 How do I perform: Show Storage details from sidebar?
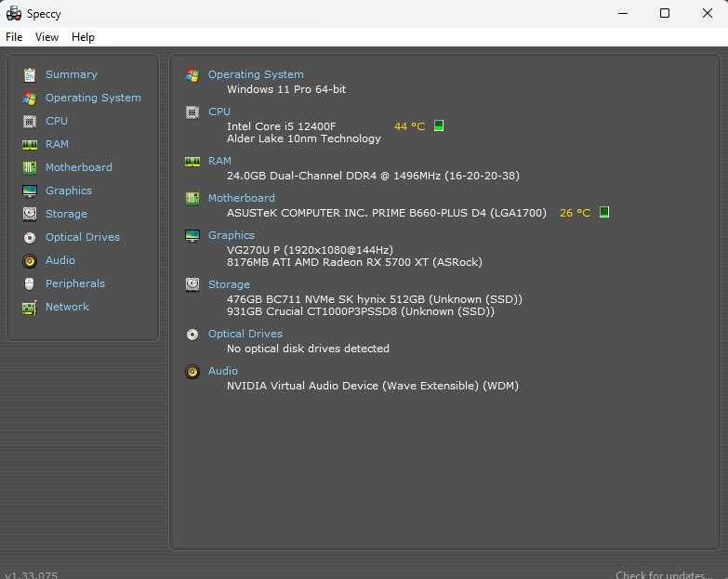point(66,214)
